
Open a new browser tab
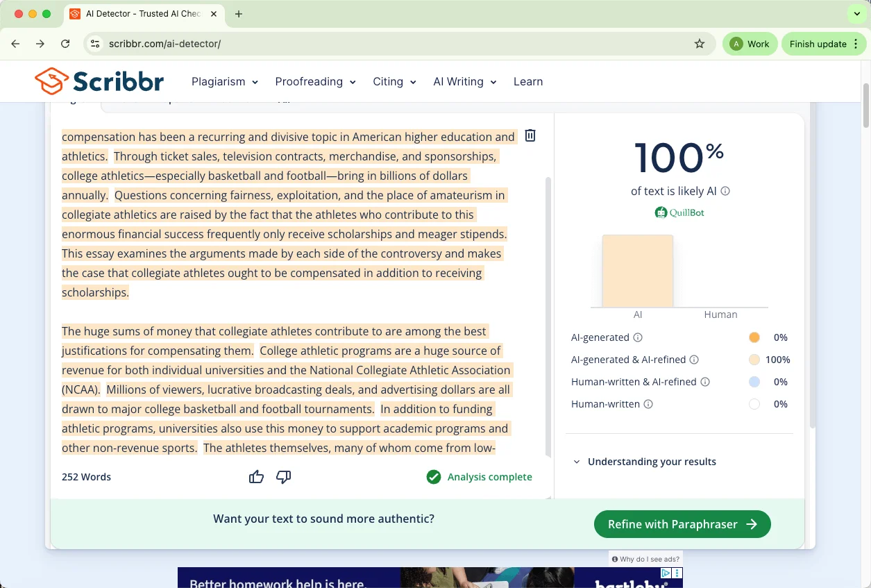tap(239, 14)
